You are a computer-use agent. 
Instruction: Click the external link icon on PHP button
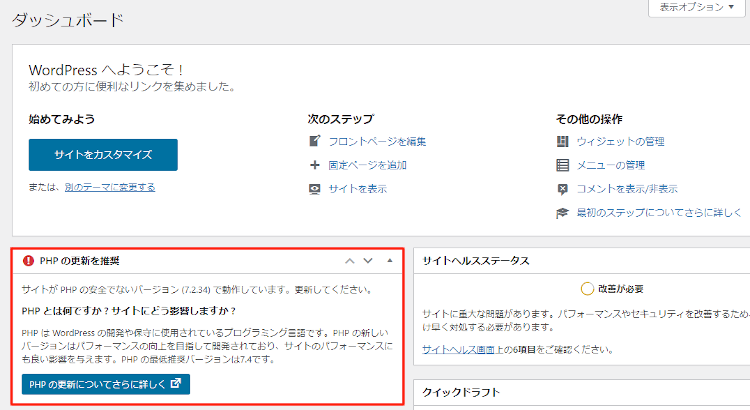click(x=176, y=383)
